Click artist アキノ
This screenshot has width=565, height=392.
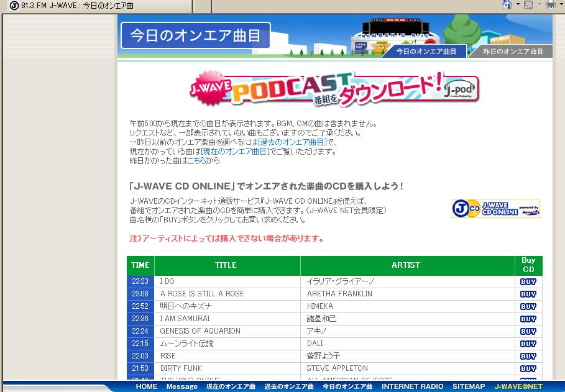[316, 331]
